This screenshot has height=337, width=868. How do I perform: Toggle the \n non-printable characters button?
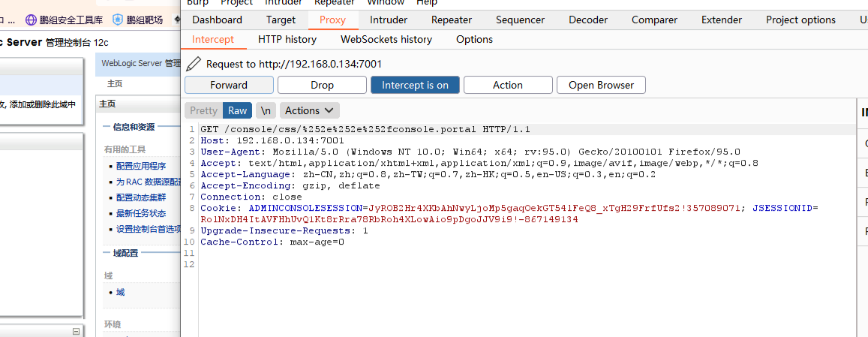266,110
